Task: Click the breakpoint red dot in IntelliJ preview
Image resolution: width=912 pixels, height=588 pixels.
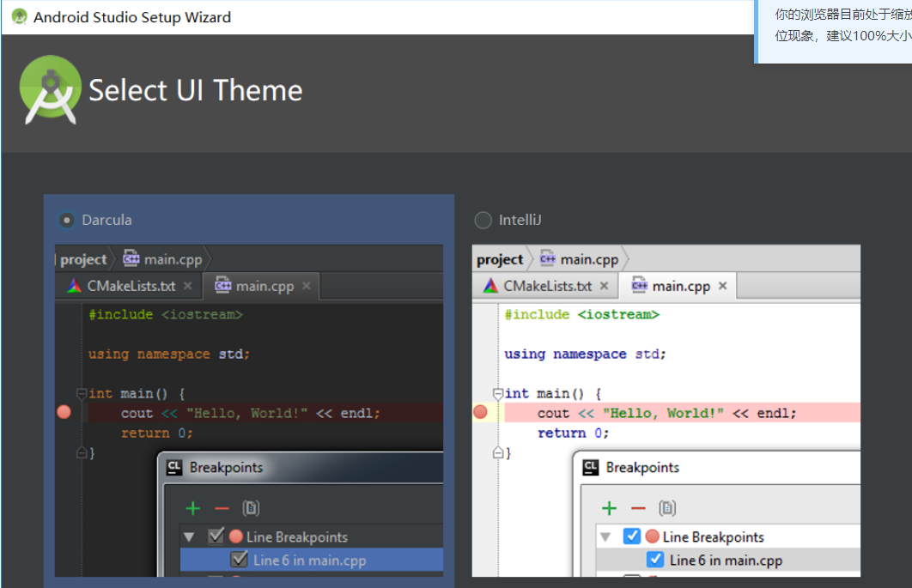Action: (x=480, y=412)
